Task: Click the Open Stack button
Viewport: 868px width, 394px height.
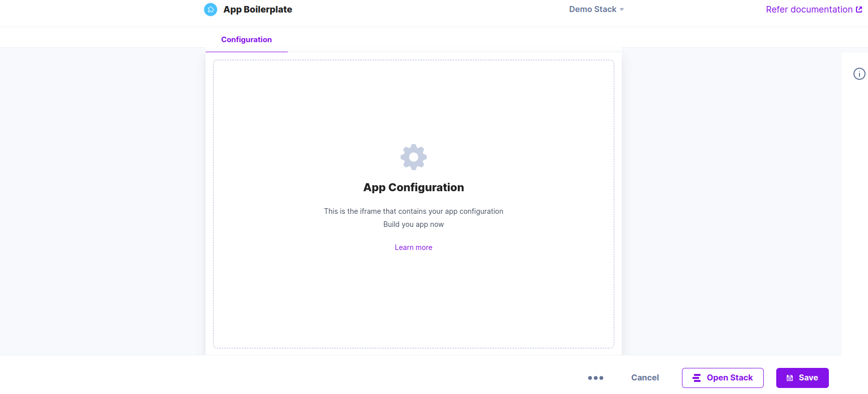Action: click(x=723, y=378)
